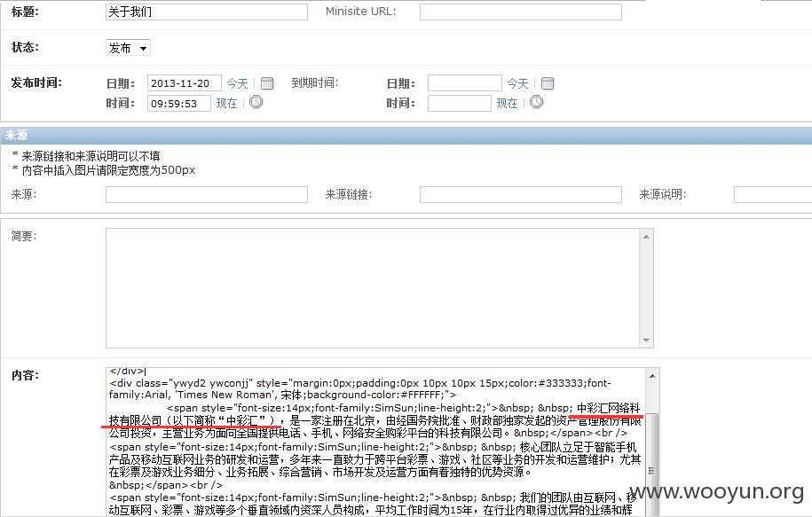Focus the 标题 field containing 关于我们
Viewport: 812px width, 517px height.
coord(207,12)
